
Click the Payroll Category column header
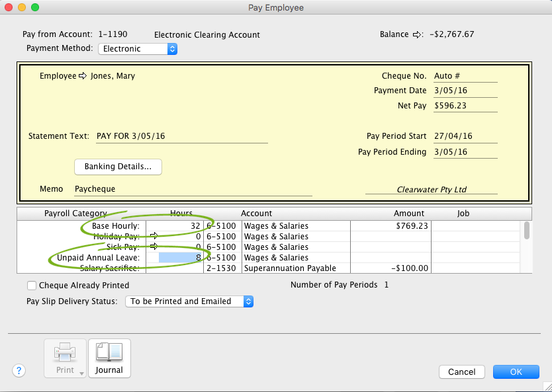point(75,214)
